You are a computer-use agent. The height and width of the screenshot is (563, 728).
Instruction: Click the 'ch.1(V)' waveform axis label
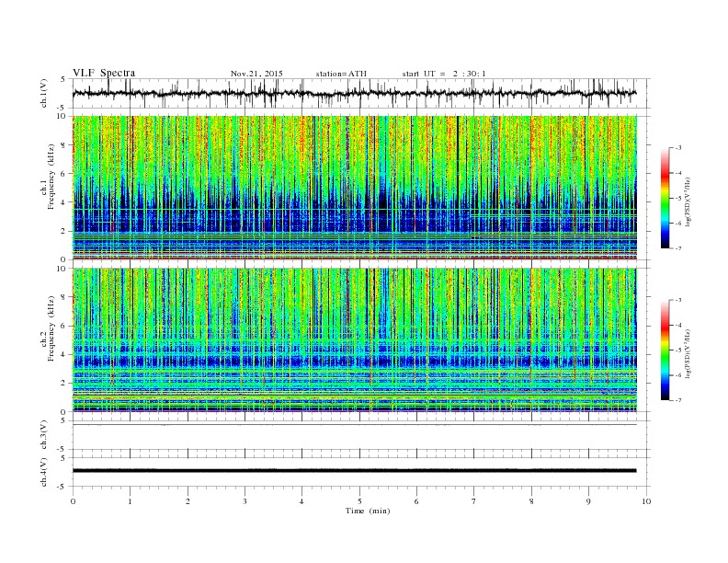44,93
